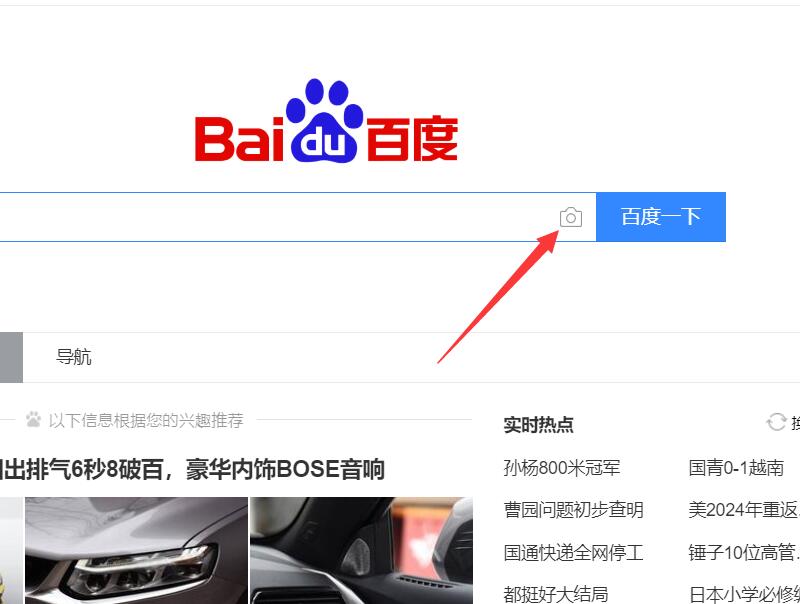Viewport: 800px width, 604px height.
Task: Click the 实时热点 section heading
Action: (x=538, y=424)
